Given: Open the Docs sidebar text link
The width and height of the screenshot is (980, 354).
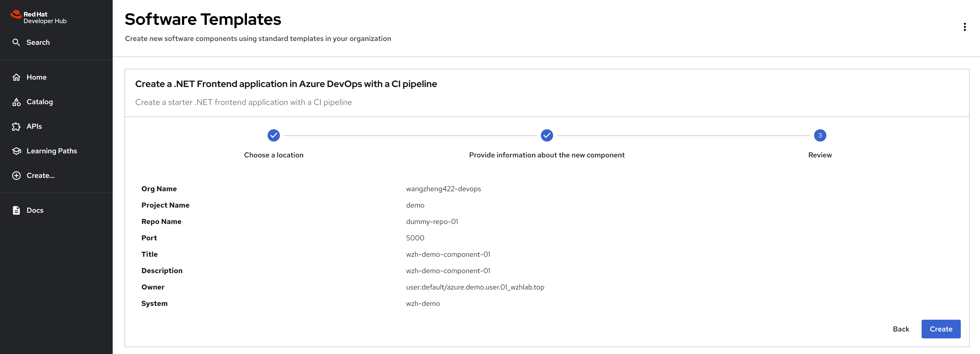Looking at the screenshot, I should pos(35,210).
